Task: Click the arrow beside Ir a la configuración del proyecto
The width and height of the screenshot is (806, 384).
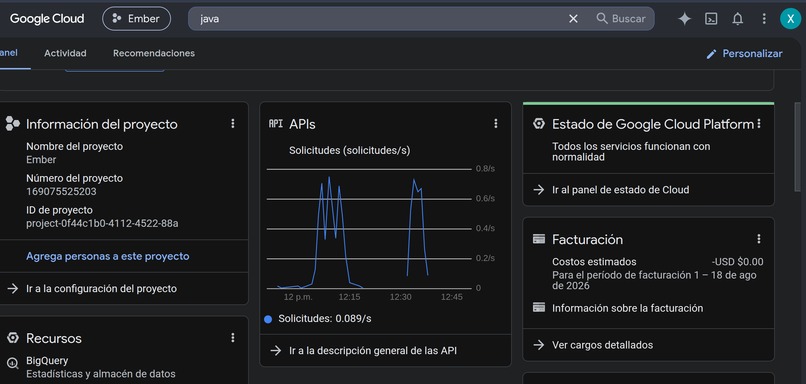Action: coord(13,288)
